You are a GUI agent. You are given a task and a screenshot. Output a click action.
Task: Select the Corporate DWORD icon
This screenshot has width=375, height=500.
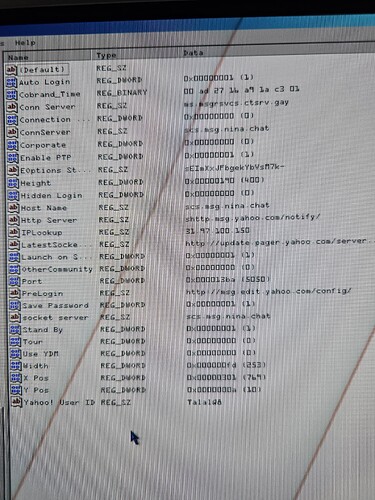pyautogui.click(x=12, y=145)
